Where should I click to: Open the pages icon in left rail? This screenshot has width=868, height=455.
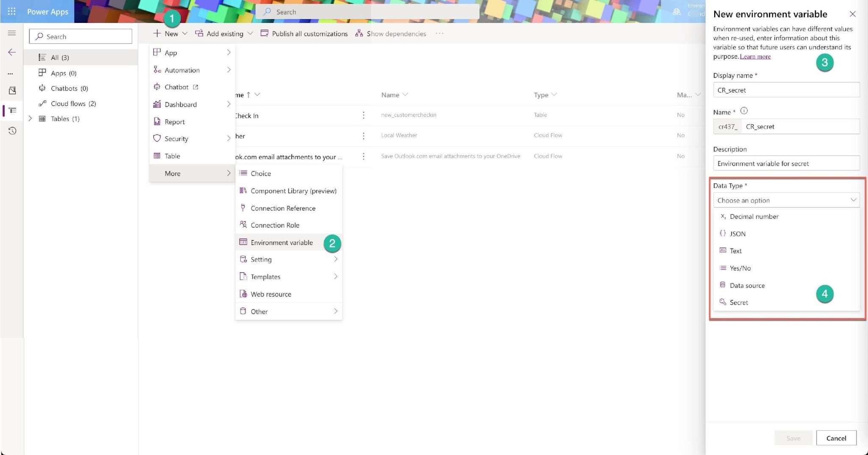(x=12, y=90)
